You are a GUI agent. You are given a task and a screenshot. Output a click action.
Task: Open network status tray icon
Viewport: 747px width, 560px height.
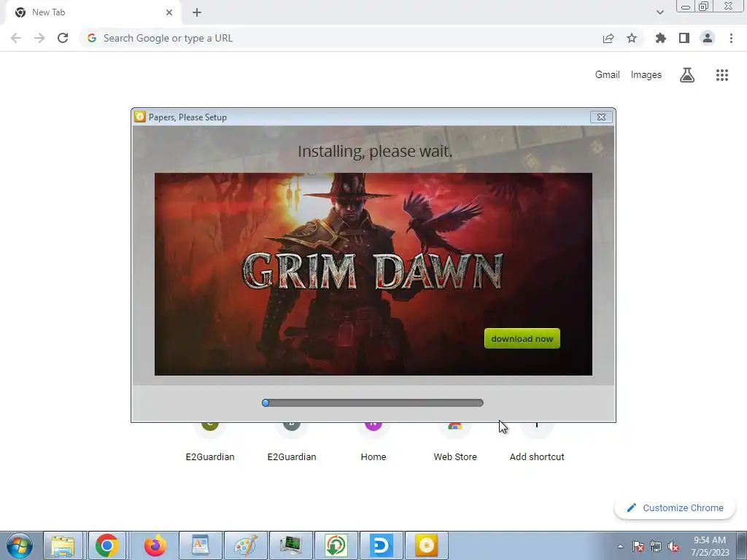coord(656,546)
